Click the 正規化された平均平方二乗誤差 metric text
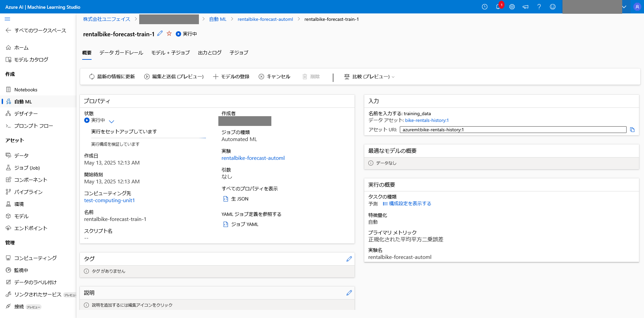The image size is (644, 318). [x=406, y=239]
